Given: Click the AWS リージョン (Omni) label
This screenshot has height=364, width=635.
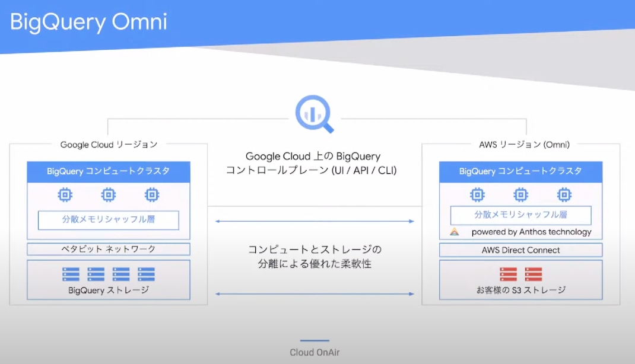Looking at the screenshot, I should click(524, 145).
